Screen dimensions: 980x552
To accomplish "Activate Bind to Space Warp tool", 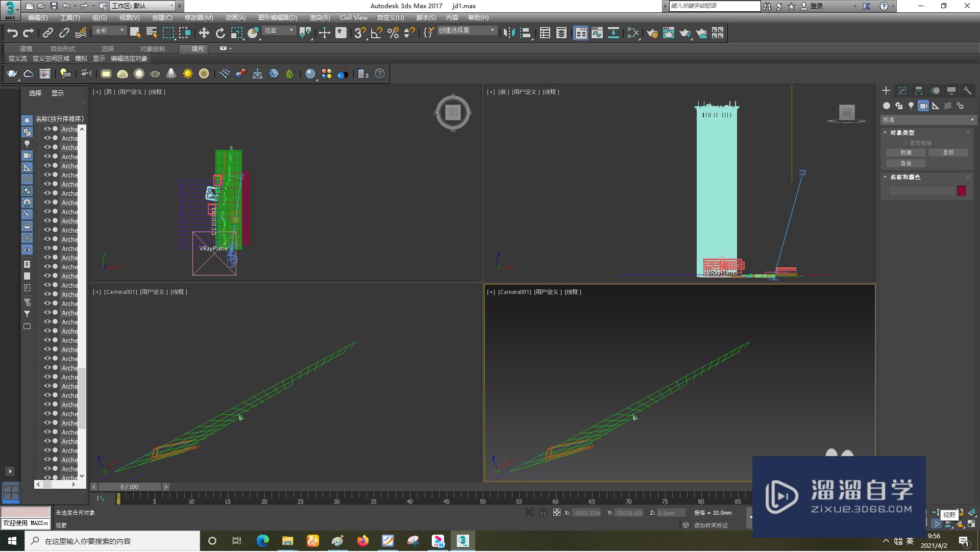I will click(81, 33).
